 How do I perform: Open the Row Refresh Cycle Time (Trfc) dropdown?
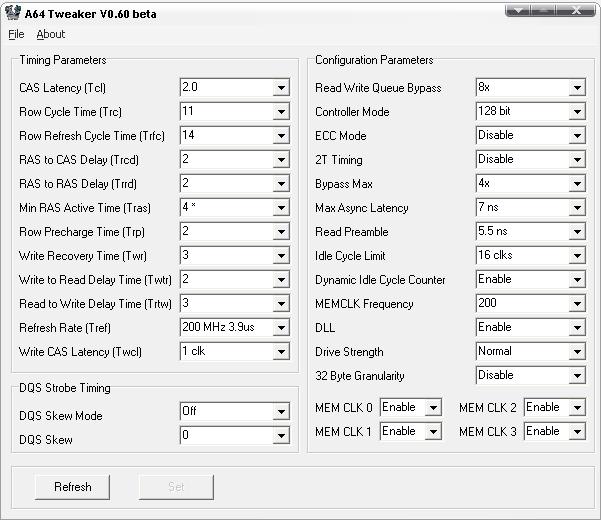pyautogui.click(x=235, y=135)
